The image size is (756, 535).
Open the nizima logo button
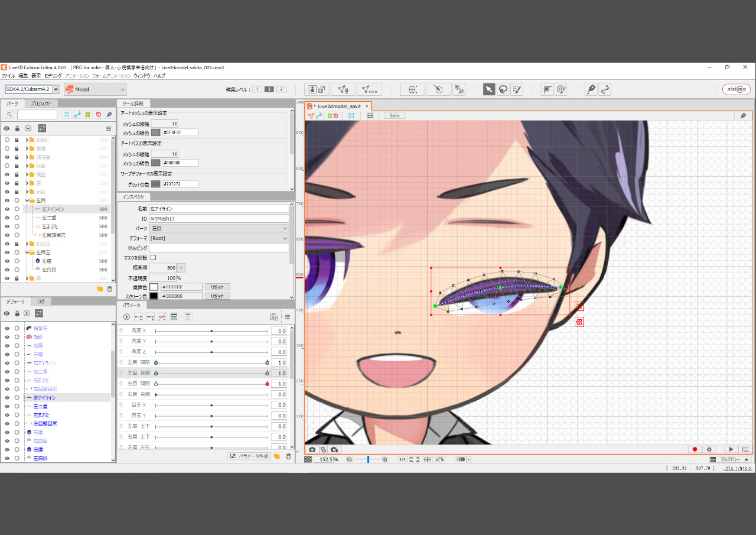pos(737,89)
